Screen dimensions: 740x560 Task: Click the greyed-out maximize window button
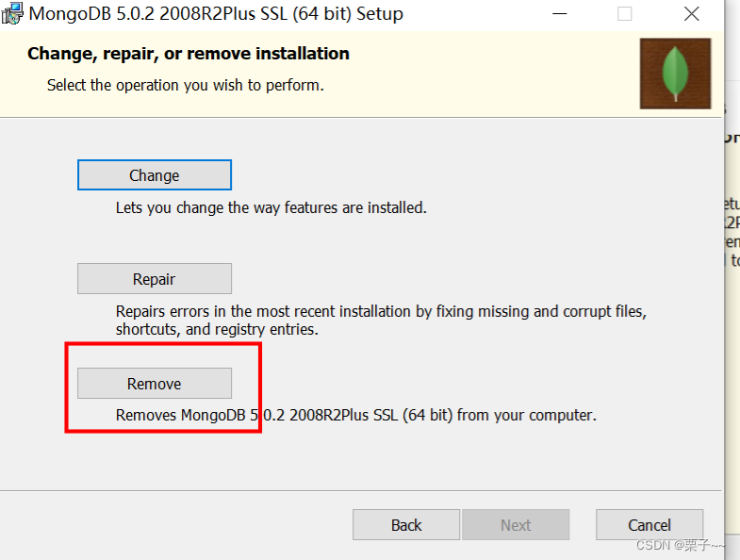point(624,14)
